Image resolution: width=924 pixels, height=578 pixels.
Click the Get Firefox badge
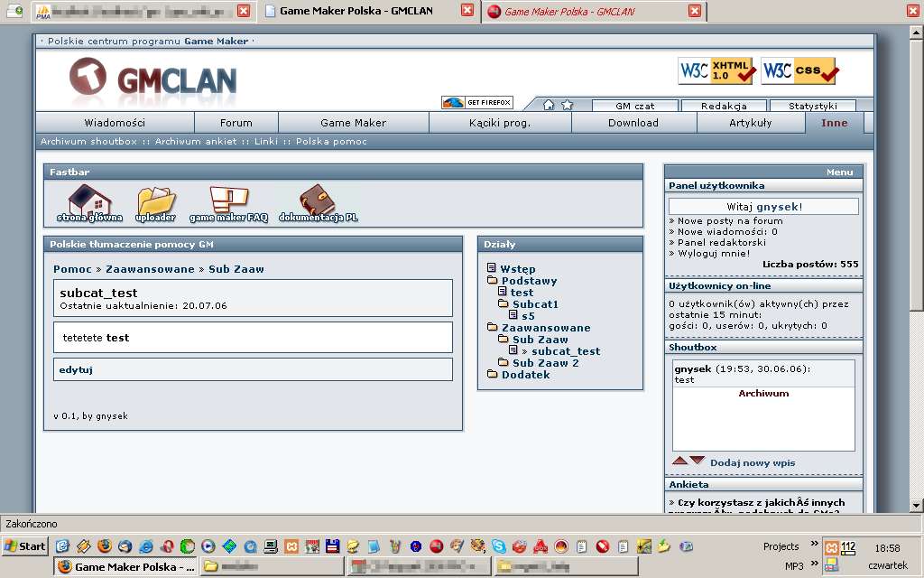(477, 103)
